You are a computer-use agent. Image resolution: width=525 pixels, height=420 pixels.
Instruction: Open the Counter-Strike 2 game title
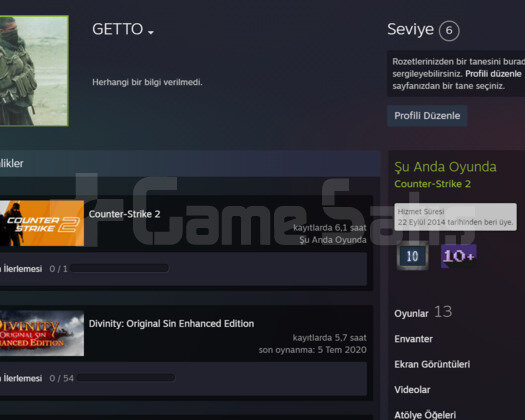point(124,214)
